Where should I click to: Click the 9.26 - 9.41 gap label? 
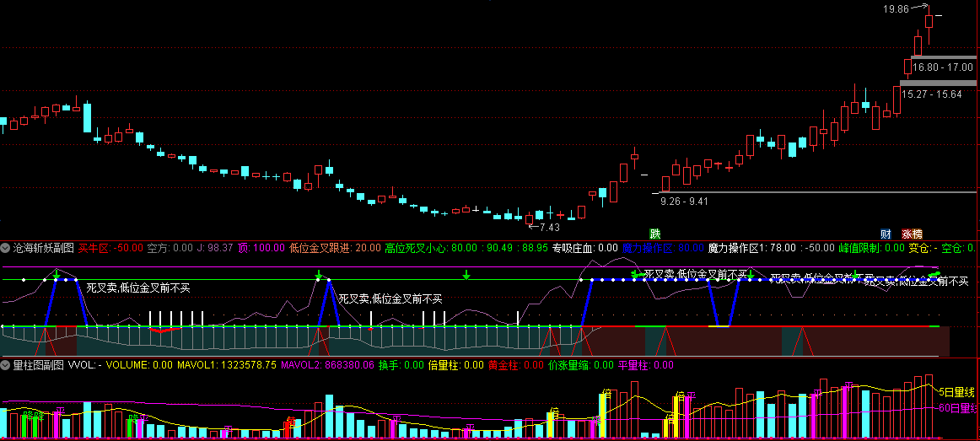(684, 202)
